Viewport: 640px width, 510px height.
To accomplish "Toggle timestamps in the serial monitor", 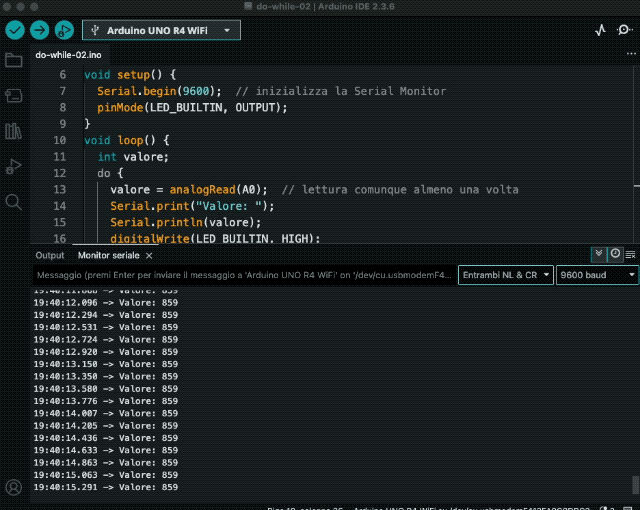I will (615, 255).
